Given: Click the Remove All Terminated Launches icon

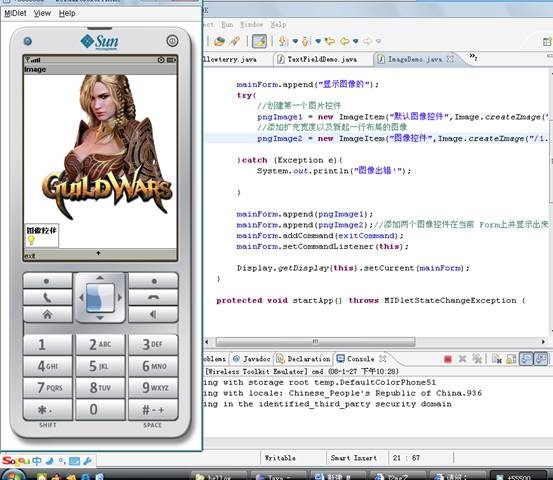Looking at the screenshot, I should [x=477, y=359].
